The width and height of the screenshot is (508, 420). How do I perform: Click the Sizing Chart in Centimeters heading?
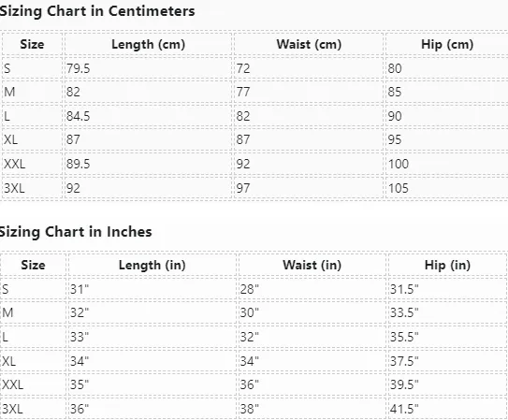point(97,11)
